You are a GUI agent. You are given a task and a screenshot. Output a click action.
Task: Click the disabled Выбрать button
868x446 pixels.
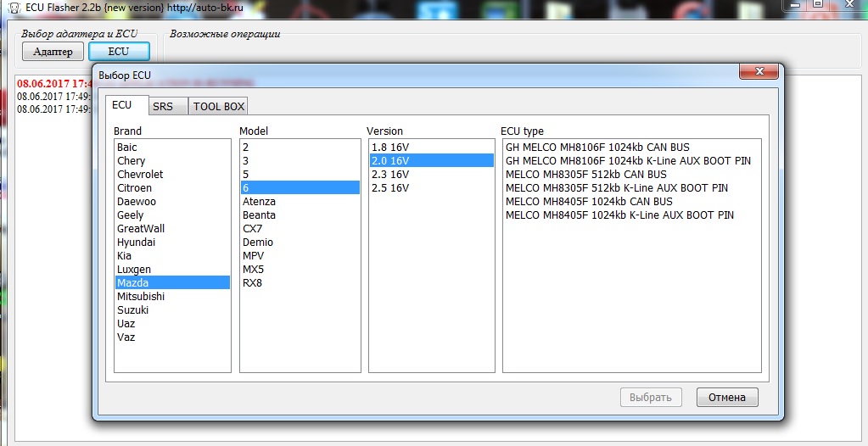point(651,398)
